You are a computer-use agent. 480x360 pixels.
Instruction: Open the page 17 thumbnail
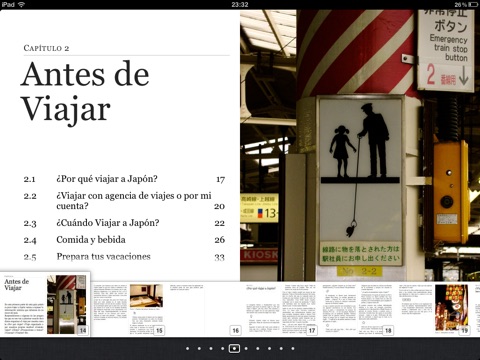tap(282, 309)
